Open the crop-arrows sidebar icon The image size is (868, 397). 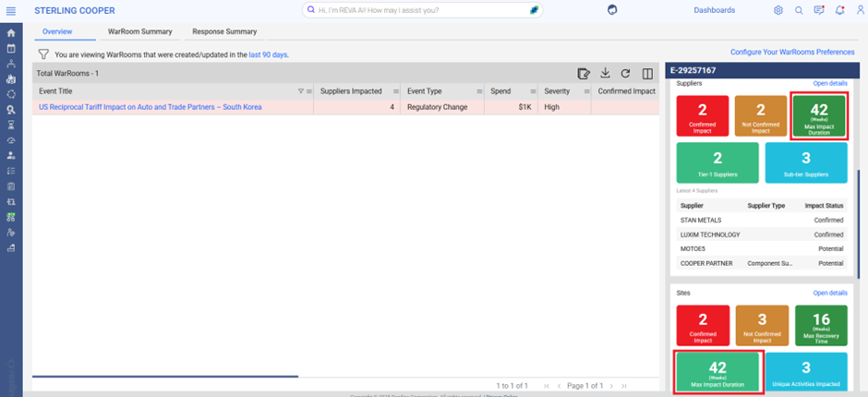tap(10, 201)
